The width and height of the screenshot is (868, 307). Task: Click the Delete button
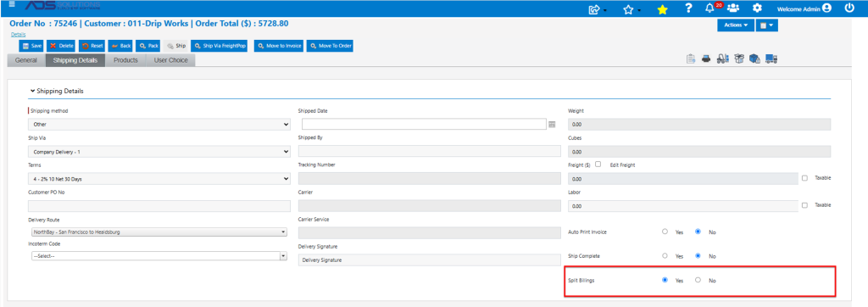tap(61, 46)
